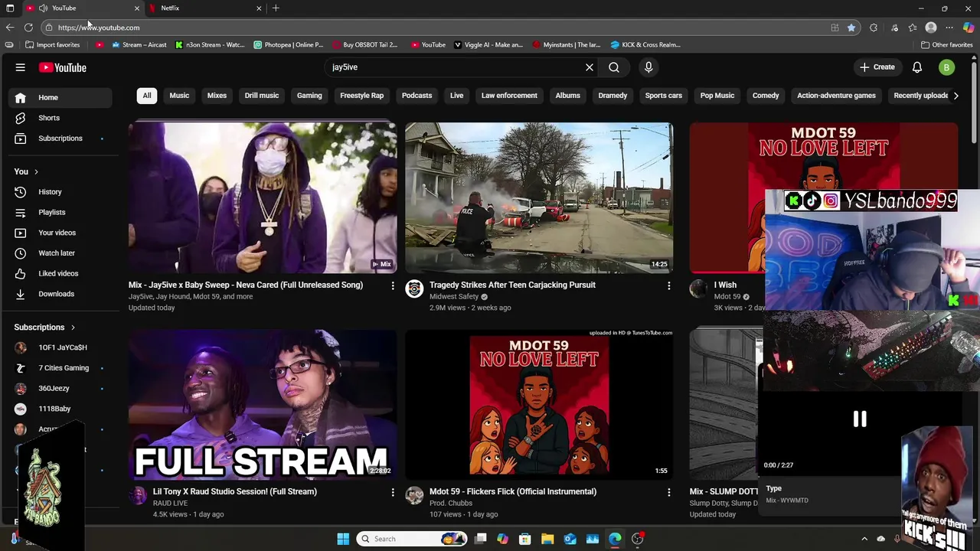Screen dimensions: 980x551
Task: Open the Midwest Safety channel avatar
Action: [x=414, y=289]
